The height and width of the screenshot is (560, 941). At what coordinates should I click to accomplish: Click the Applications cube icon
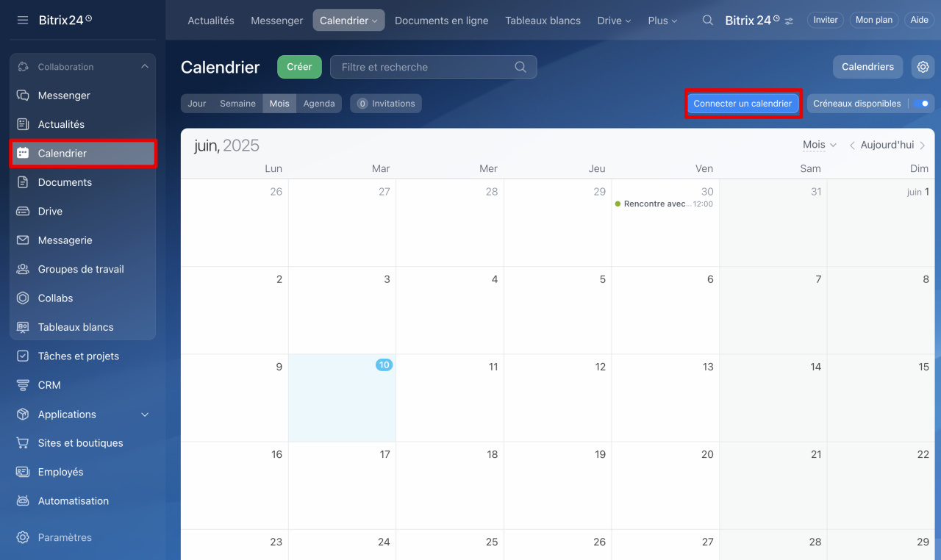coord(23,414)
